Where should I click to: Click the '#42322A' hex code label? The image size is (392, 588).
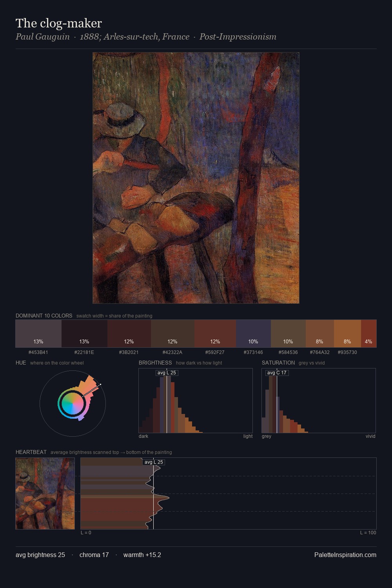coord(172,352)
